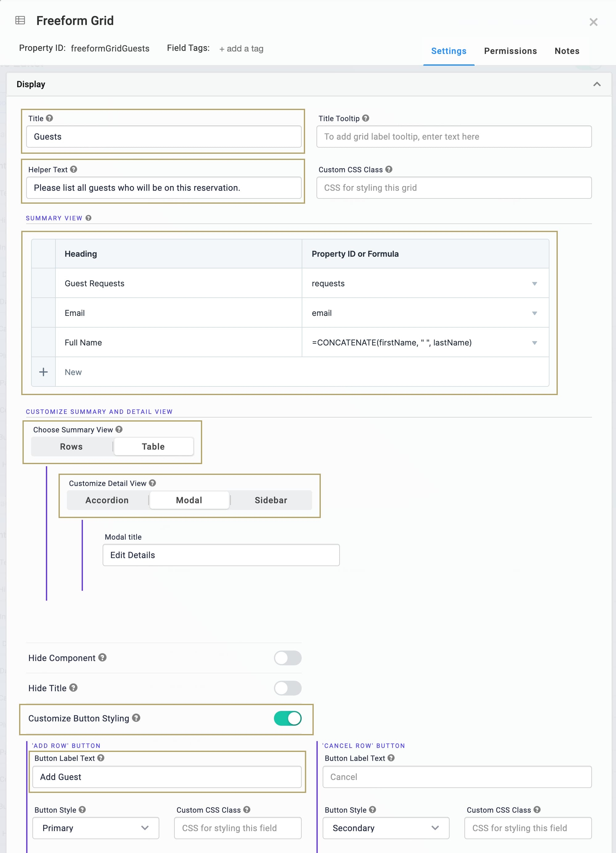Click the 'Email' heading cell
Image resolution: width=616 pixels, height=853 pixels.
[x=179, y=313]
